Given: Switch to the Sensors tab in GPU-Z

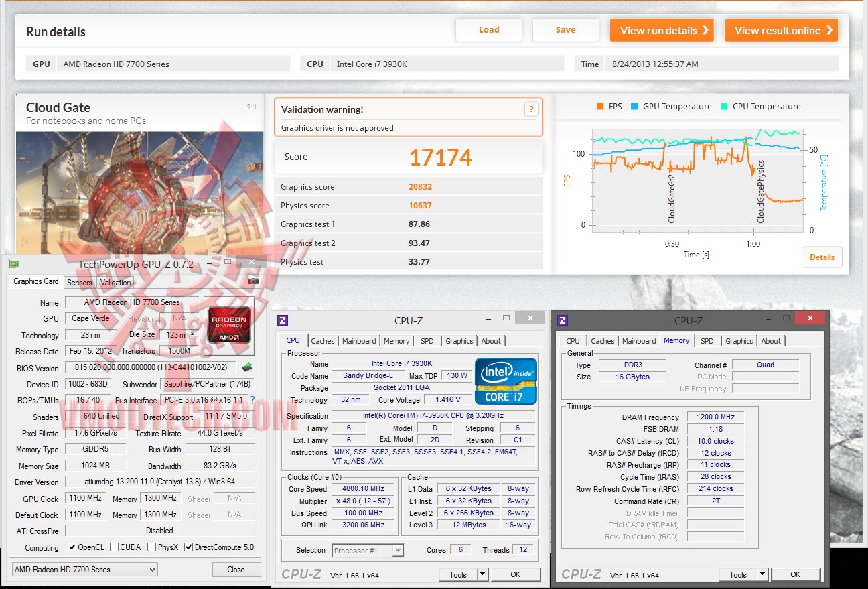Looking at the screenshot, I should 79,283.
